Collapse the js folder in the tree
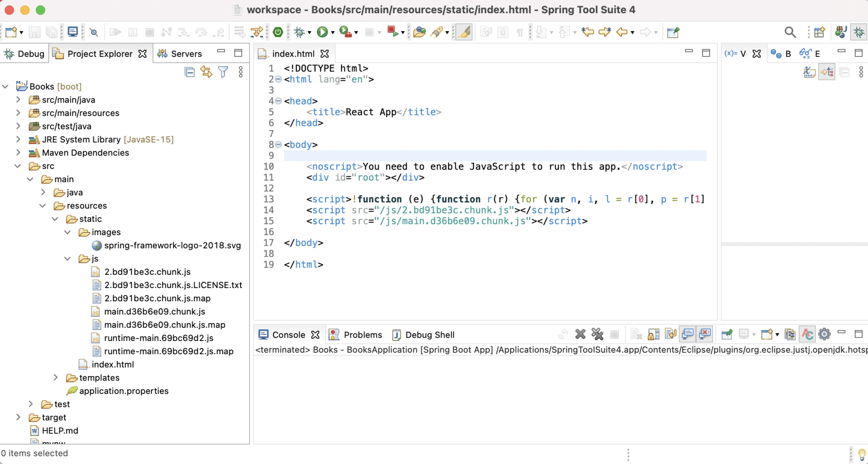The width and height of the screenshot is (868, 464). 68,259
